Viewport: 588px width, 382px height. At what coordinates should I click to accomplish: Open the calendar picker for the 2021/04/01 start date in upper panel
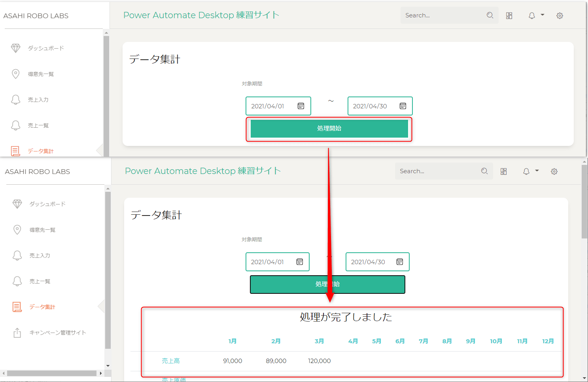pos(301,106)
